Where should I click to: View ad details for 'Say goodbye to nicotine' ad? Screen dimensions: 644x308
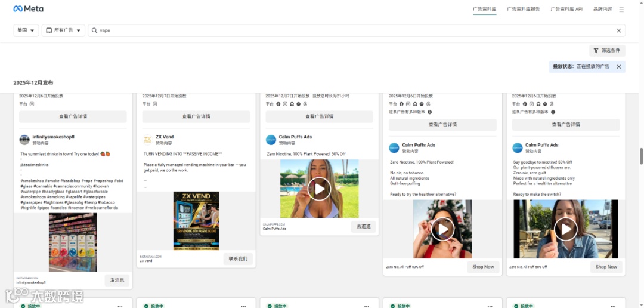click(566, 125)
